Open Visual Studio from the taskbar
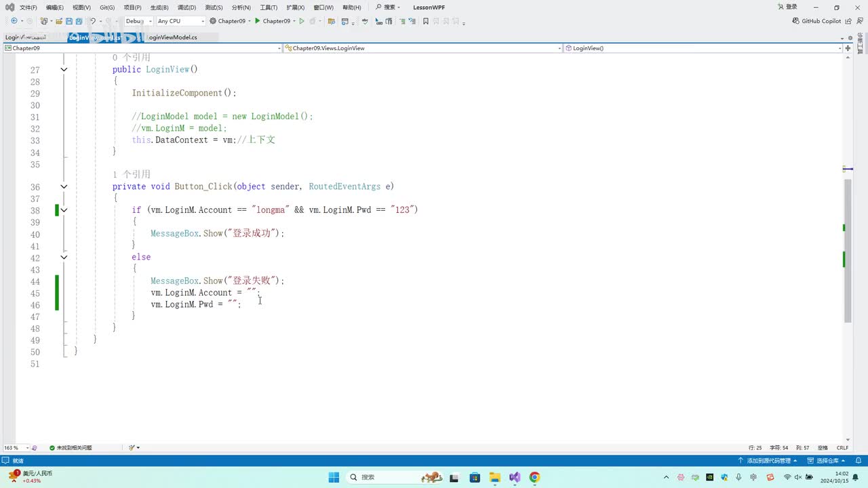 pos(515,477)
